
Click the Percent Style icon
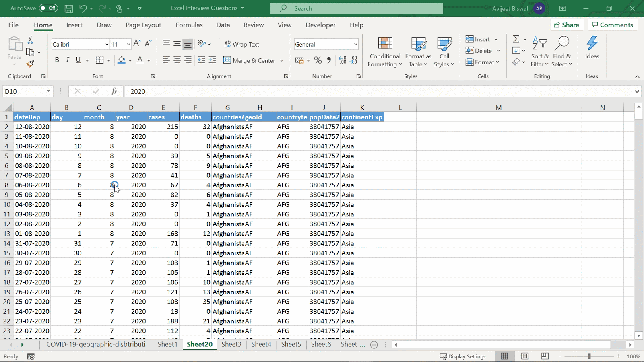[318, 60]
